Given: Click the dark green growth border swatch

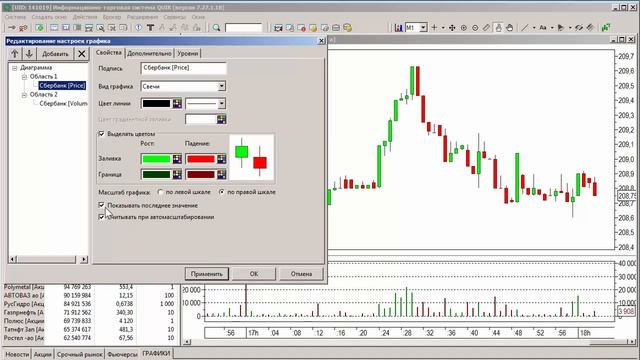Looking at the screenshot, I should coord(156,175).
